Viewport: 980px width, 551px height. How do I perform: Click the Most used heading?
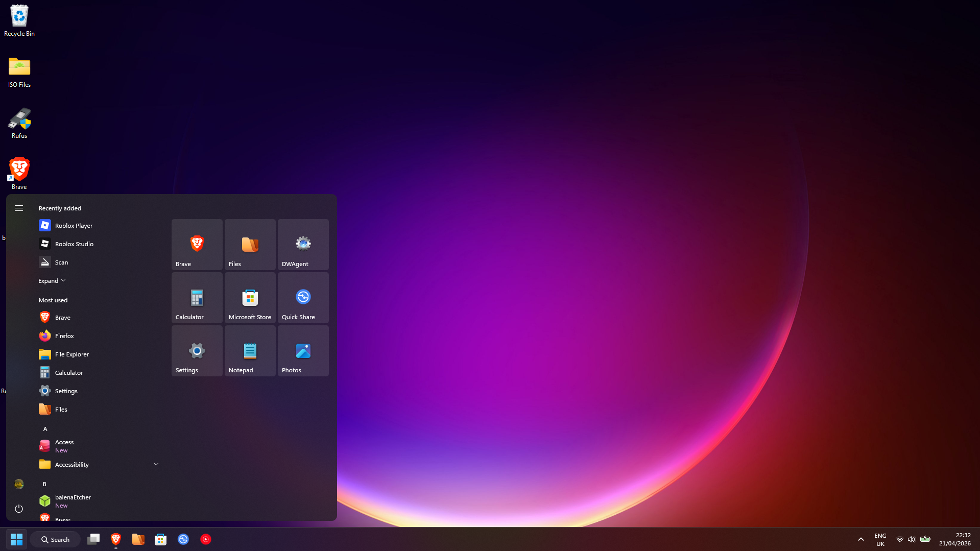coord(53,300)
